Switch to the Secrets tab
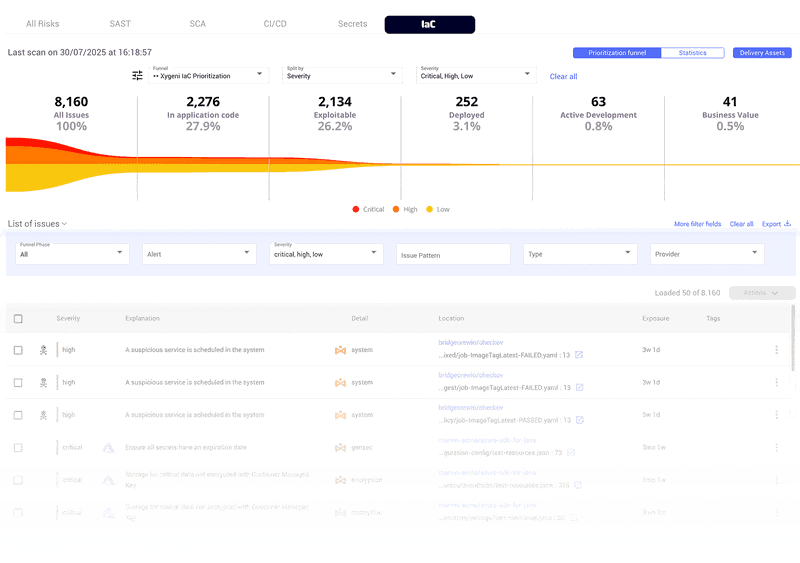800x563 pixels. click(x=352, y=24)
